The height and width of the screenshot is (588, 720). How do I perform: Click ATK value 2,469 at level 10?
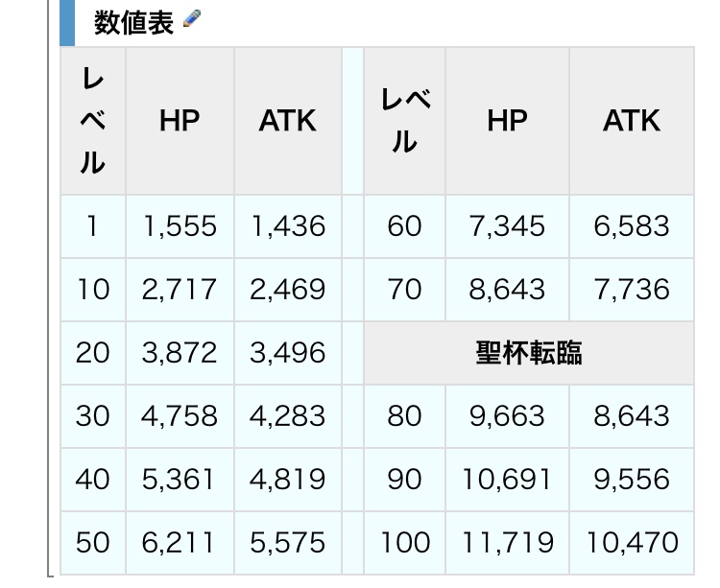pyautogui.click(x=287, y=290)
